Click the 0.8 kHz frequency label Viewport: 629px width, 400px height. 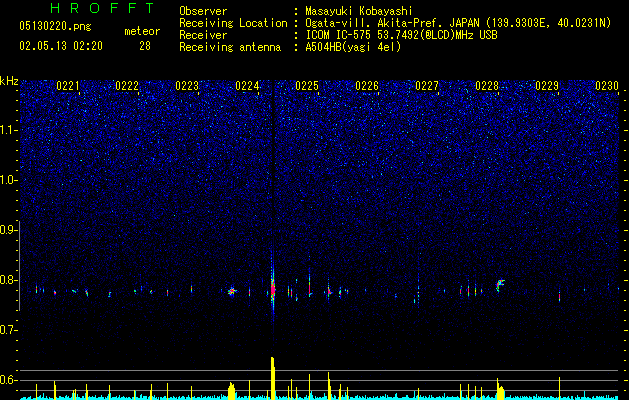tap(9, 280)
